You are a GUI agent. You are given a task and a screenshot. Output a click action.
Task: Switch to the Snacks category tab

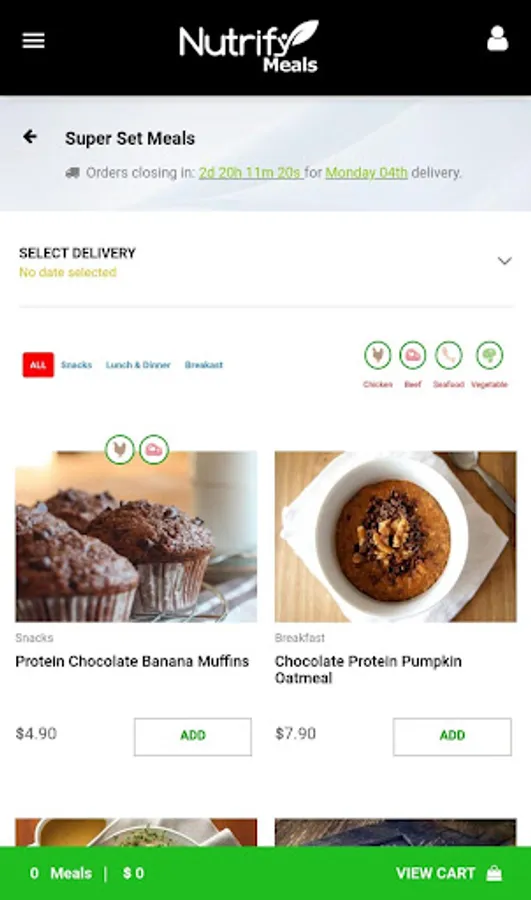click(x=76, y=365)
